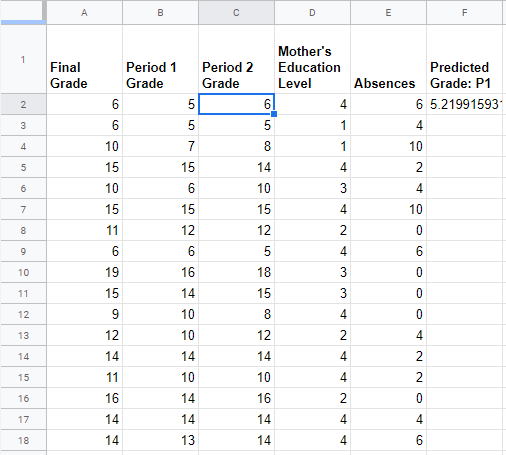
Task: Click cell C16 with value 16
Action: click(236, 398)
